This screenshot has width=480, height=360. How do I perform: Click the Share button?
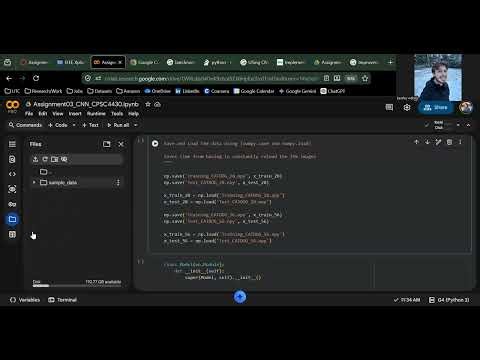tap(435, 107)
